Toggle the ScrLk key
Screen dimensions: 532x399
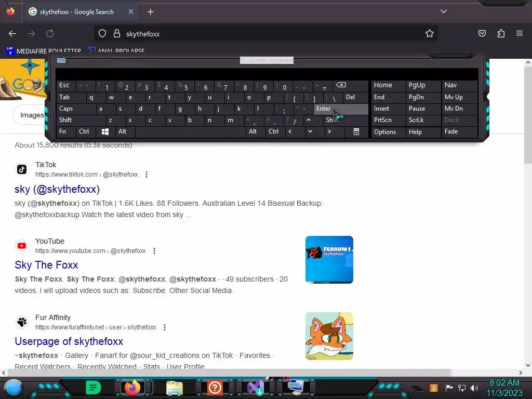[x=423, y=120]
